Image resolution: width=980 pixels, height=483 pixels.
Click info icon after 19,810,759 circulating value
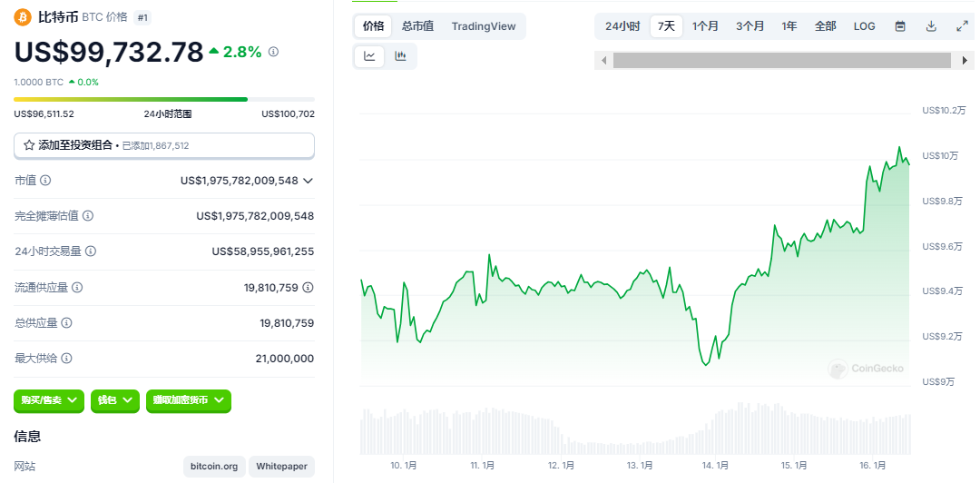click(309, 287)
